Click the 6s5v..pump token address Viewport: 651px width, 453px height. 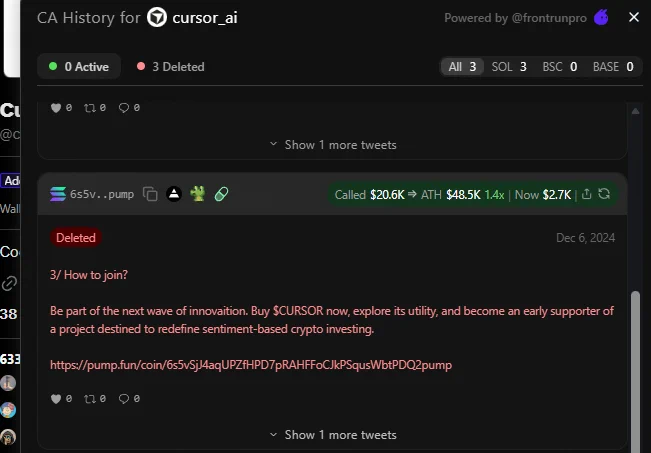[x=102, y=194]
